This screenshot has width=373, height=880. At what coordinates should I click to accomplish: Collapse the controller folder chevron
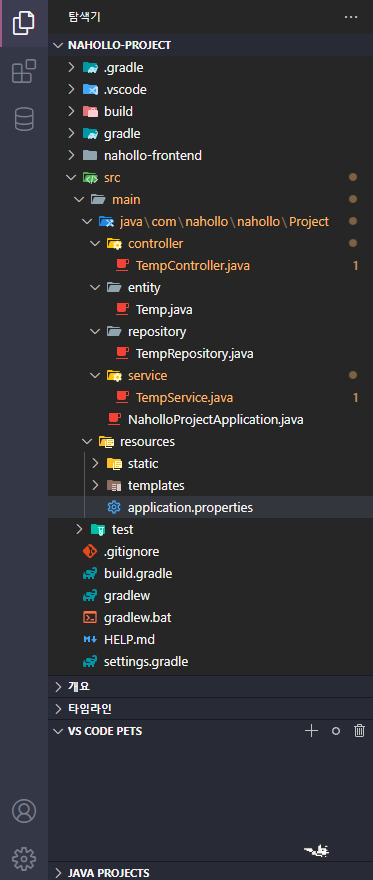click(95, 243)
